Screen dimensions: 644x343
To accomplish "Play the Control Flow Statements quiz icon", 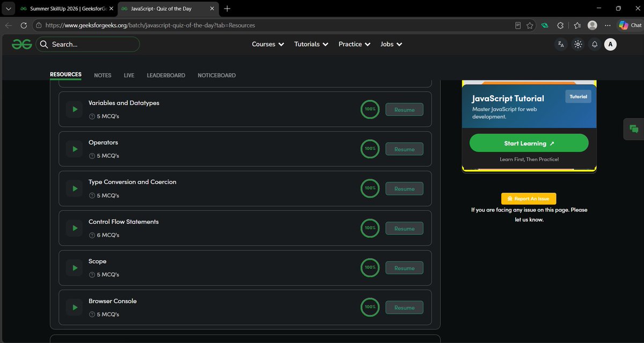I will point(75,229).
